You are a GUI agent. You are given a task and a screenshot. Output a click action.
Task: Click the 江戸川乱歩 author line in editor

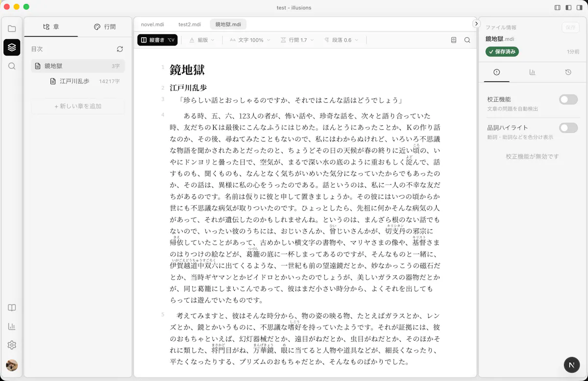coord(188,88)
